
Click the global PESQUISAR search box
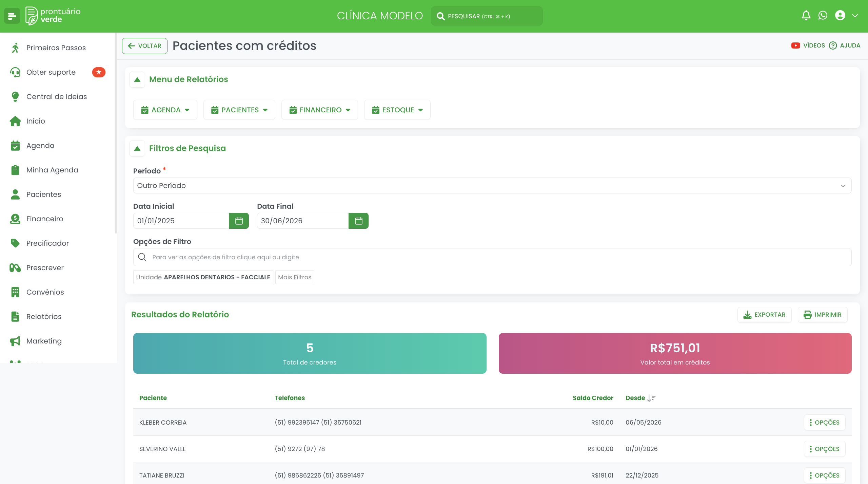tap(487, 16)
